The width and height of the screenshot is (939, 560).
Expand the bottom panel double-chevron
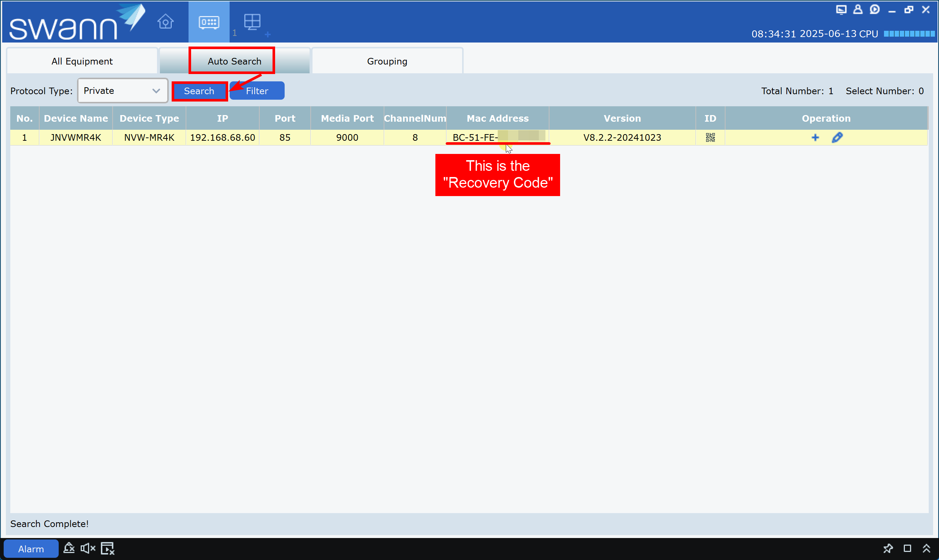[x=926, y=548]
